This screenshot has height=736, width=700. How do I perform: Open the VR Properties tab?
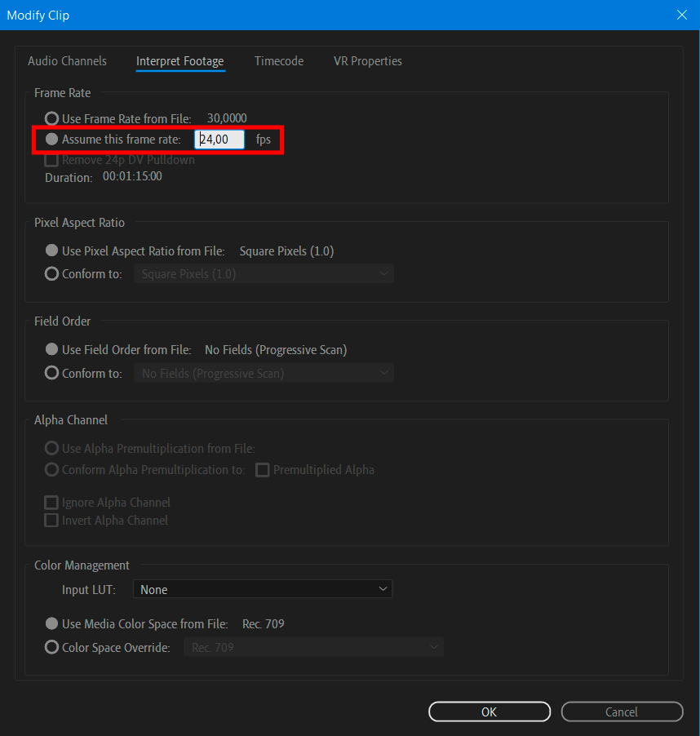[x=368, y=61]
